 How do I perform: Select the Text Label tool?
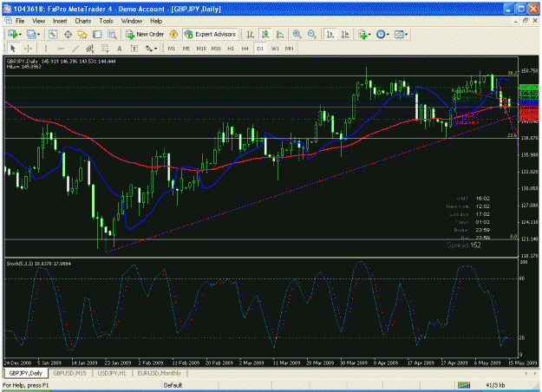pyautogui.click(x=134, y=49)
